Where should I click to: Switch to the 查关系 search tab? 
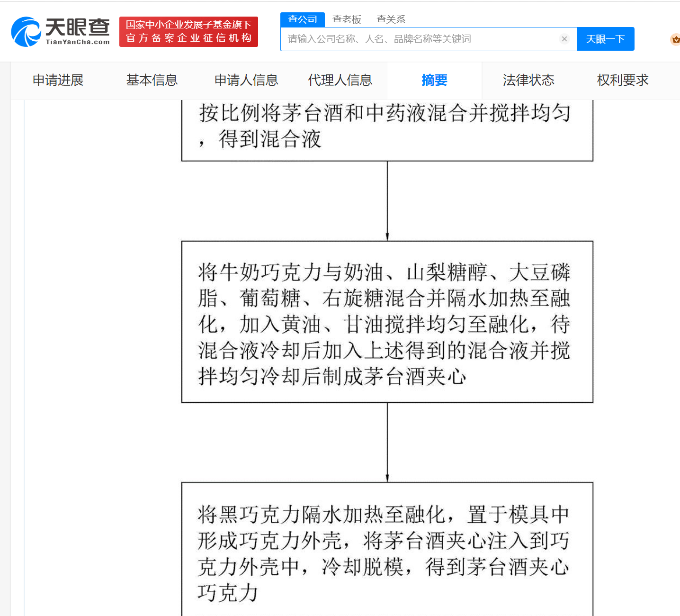tap(391, 19)
